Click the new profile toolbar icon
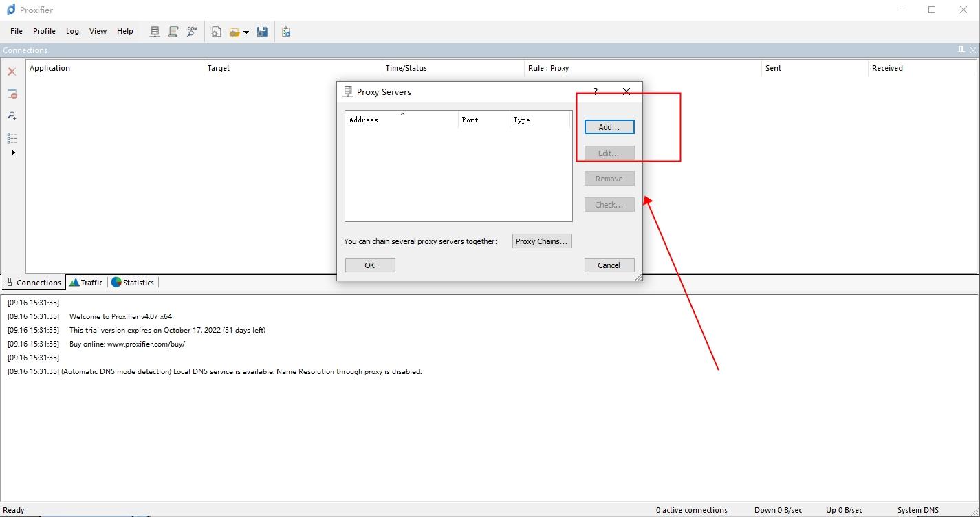 click(216, 32)
